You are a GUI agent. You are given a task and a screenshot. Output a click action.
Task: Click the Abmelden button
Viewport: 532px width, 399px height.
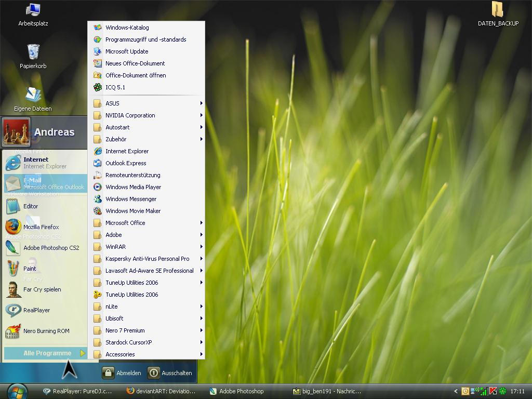coord(122,373)
